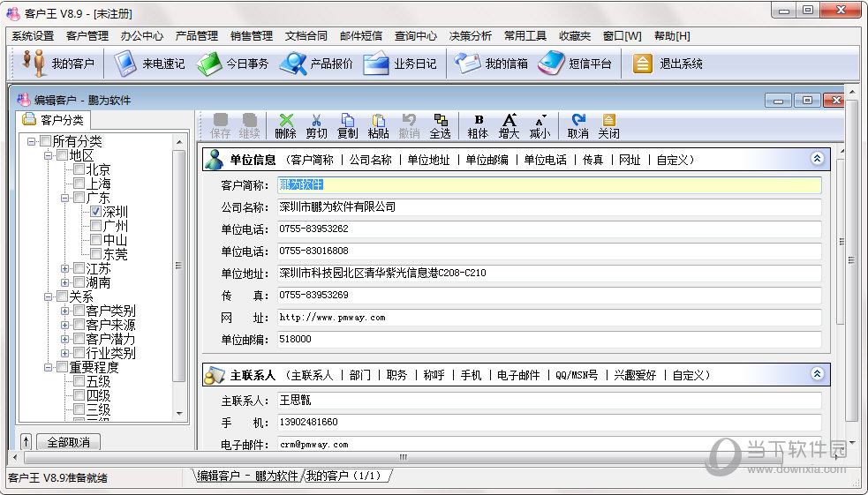Click the 网址 field with pmway URL
Viewport: 868px width, 495px height.
549,318
